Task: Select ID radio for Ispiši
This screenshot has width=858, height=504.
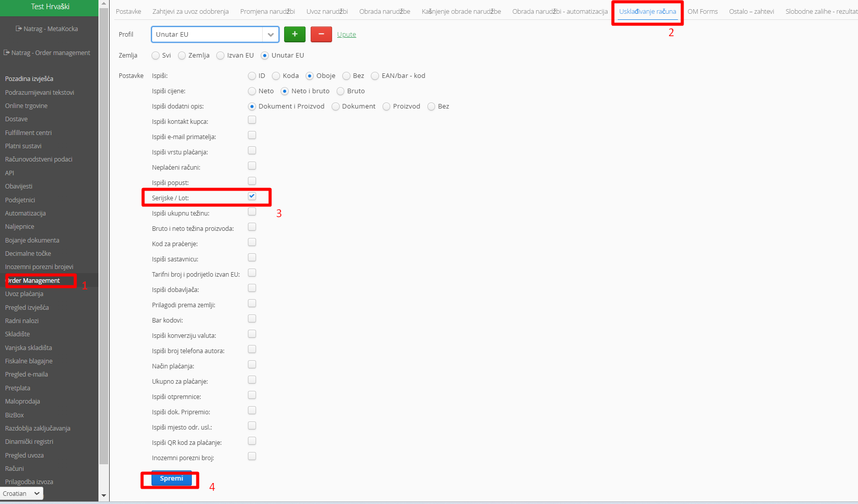Action: 252,76
